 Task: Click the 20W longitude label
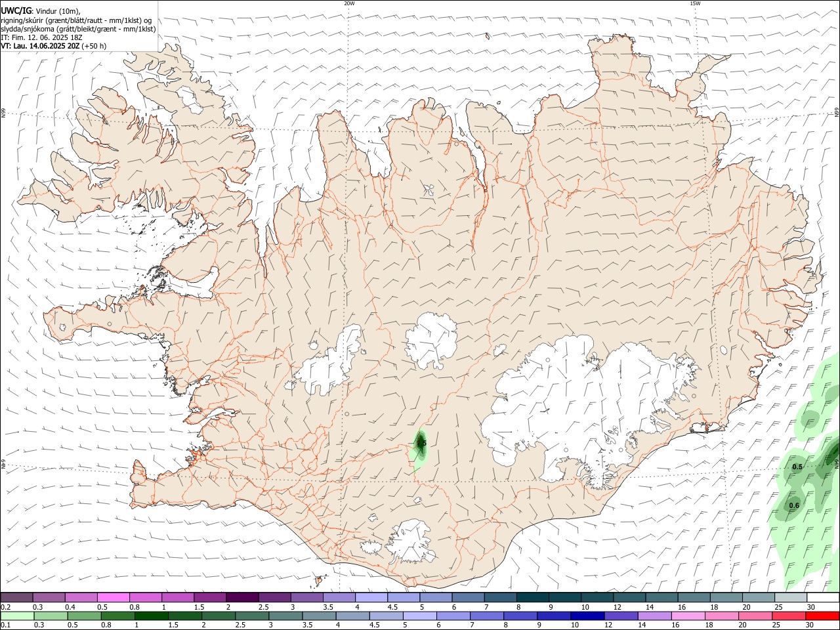350,3
